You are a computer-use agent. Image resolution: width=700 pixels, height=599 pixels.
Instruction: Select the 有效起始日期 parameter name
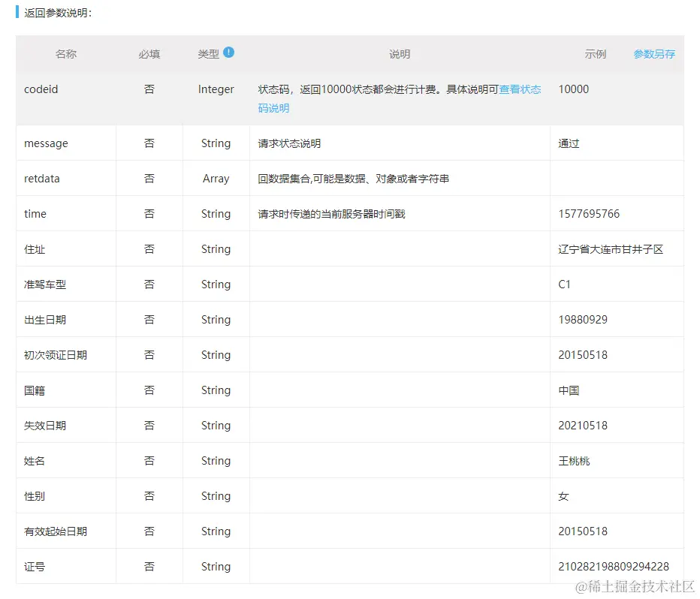(56, 531)
